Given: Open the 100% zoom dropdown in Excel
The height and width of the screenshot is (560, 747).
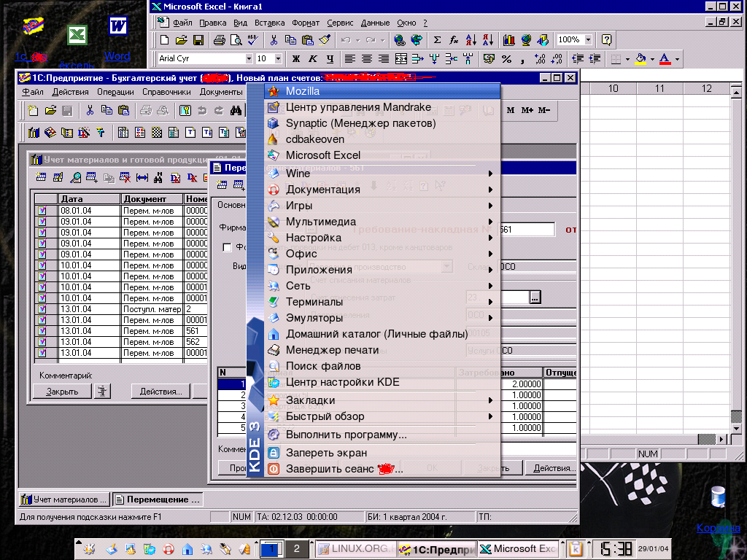Looking at the screenshot, I should click(587, 40).
